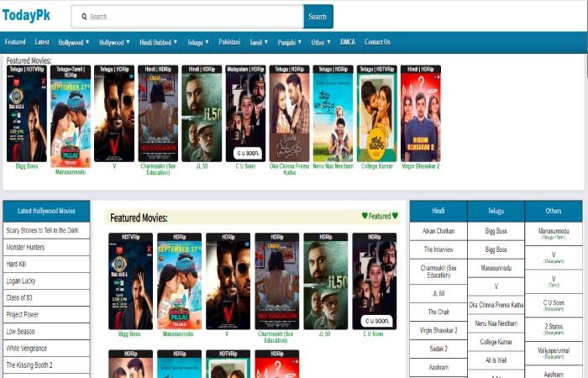The image size is (588, 378).
Task: Click the Latest Hollywood Movies header
Action: (x=46, y=211)
